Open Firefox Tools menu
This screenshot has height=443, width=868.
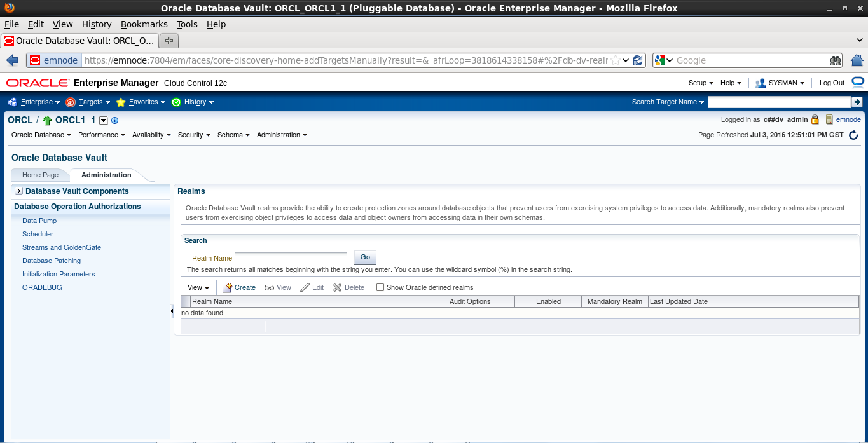coord(187,24)
